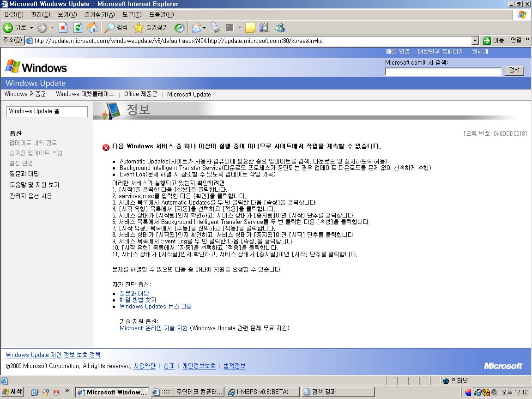This screenshot has width=532, height=399.
Task: Open 질문과 대답 in the left sidebar
Action: pos(24,174)
